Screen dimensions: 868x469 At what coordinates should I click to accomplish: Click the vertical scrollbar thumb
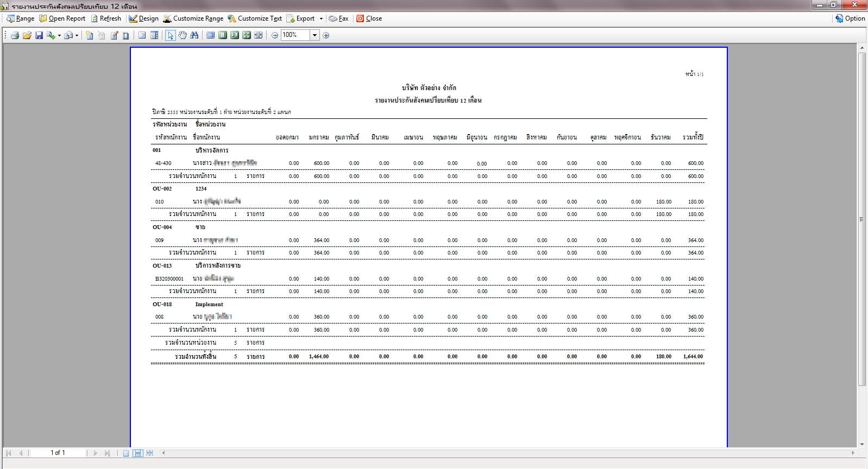click(x=862, y=219)
